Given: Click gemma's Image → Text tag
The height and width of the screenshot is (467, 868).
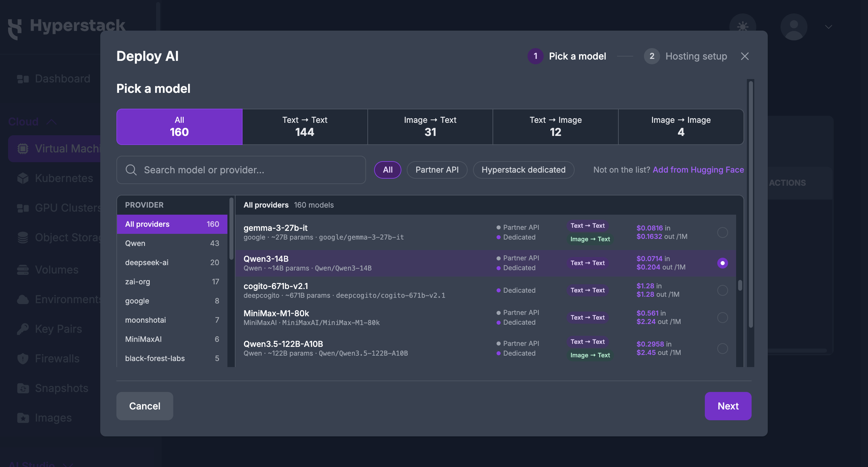Looking at the screenshot, I should tap(590, 239).
